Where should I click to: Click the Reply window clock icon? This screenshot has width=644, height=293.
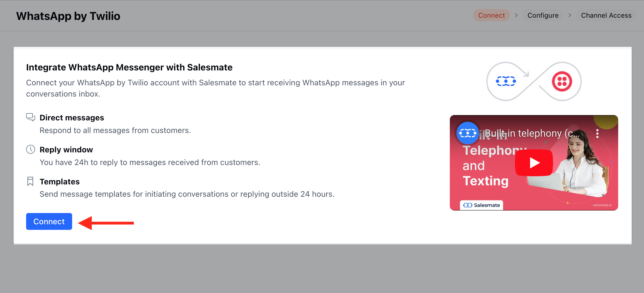(x=31, y=149)
